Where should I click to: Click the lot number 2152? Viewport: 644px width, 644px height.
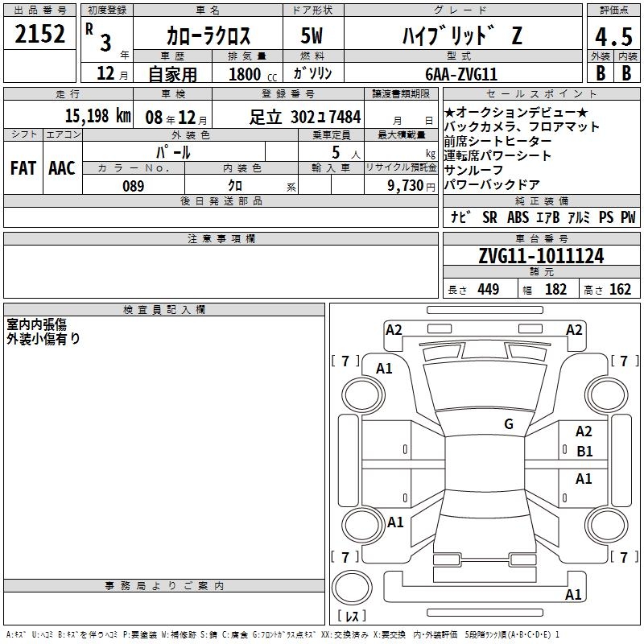point(39,34)
